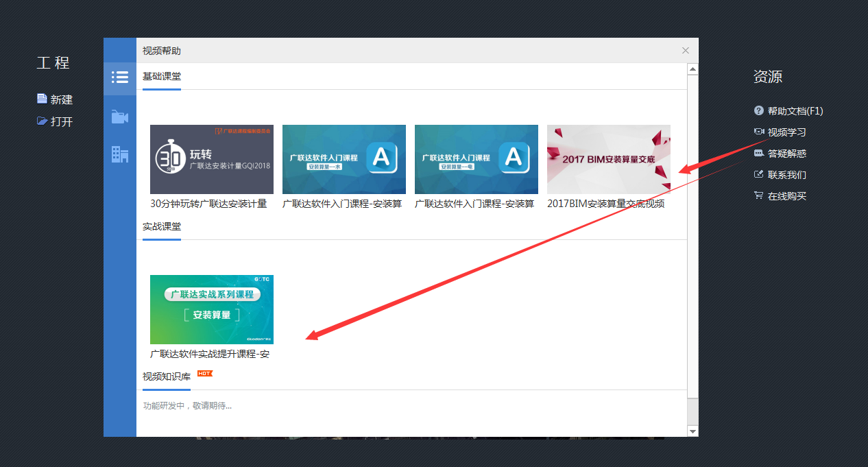868x467 pixels.
Task: Click the vertical scrollbar thumb
Action: 692,236
